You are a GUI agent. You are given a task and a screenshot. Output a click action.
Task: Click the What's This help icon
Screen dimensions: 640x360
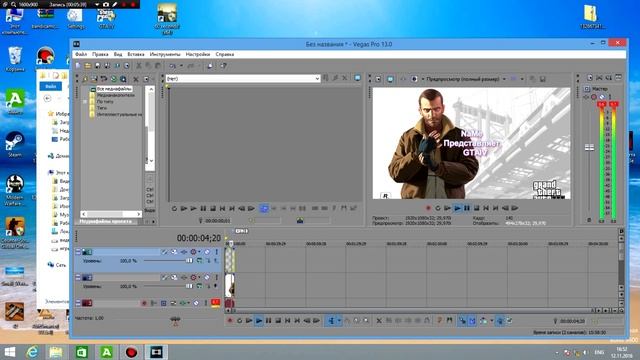[223, 66]
